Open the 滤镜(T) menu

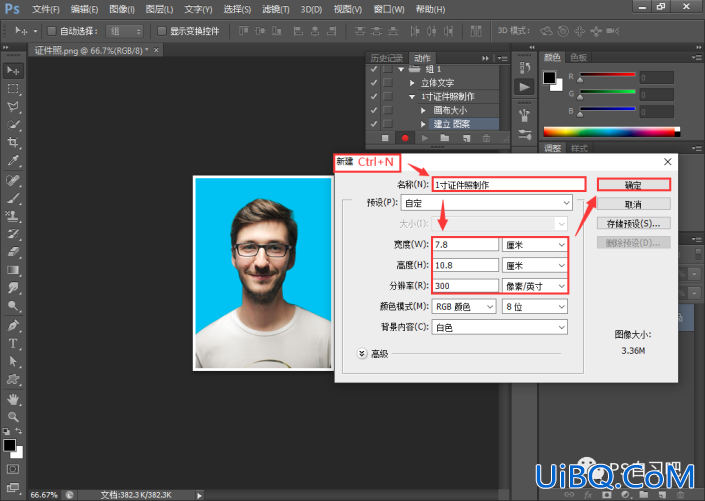coord(276,9)
